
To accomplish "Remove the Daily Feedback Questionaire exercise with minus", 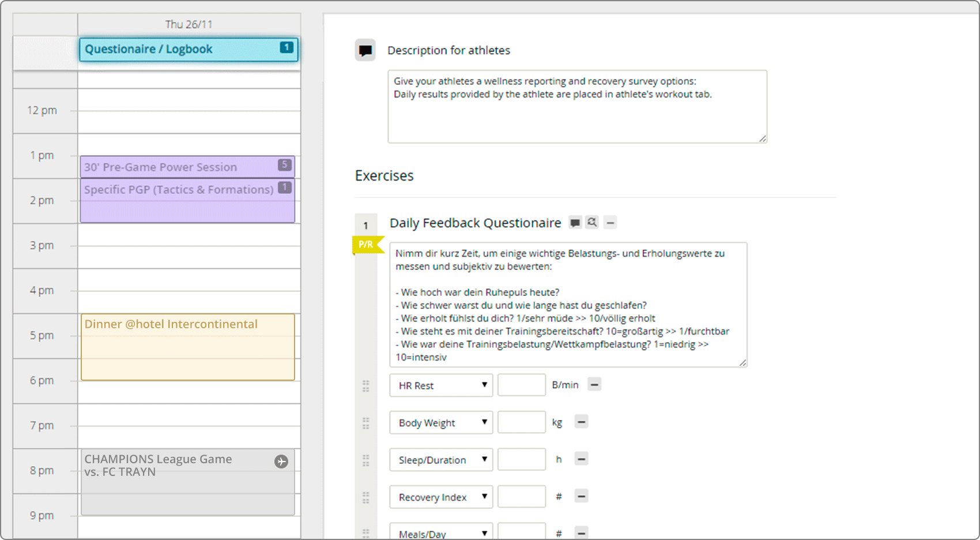I will pyautogui.click(x=610, y=223).
